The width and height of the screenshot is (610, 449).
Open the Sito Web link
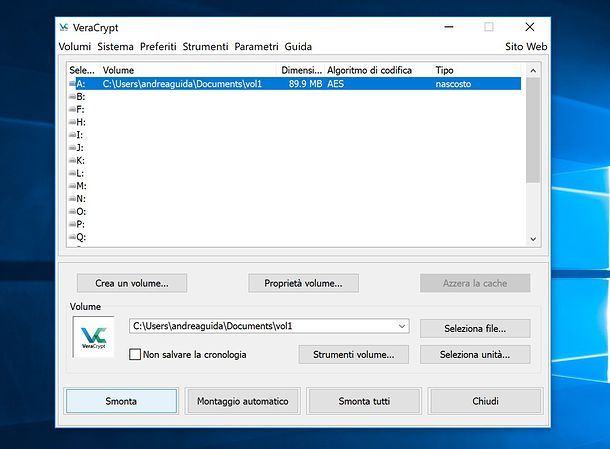(x=526, y=47)
